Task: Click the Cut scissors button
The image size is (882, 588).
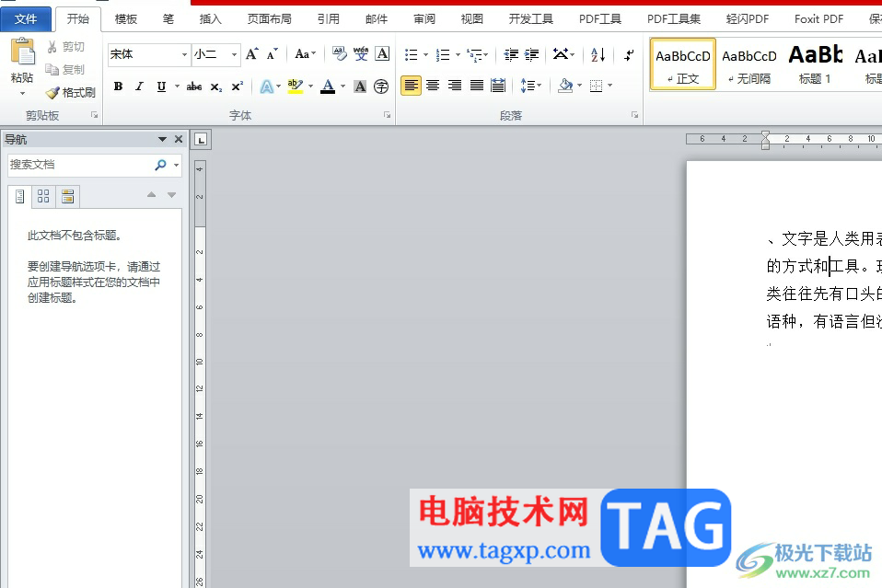Action: (65, 47)
